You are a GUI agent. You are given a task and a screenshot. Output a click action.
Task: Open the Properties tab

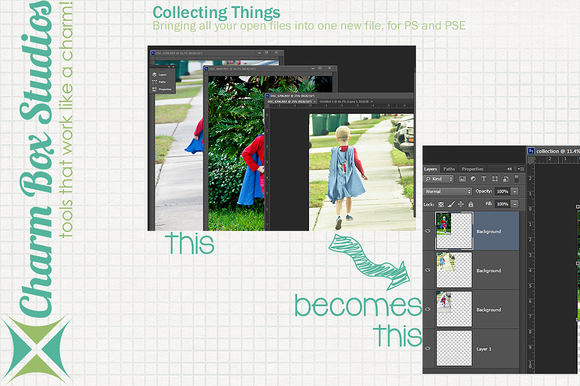point(472,169)
